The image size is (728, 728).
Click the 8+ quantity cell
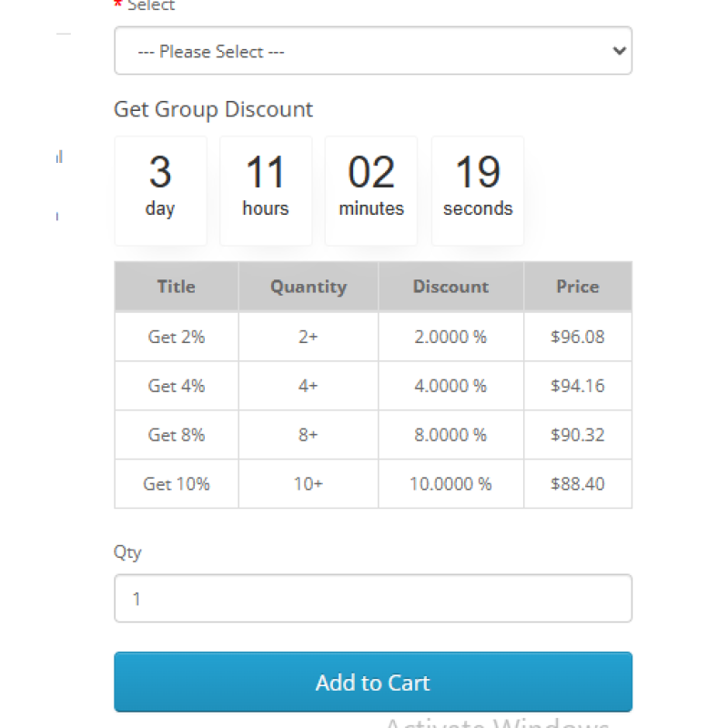(308, 435)
